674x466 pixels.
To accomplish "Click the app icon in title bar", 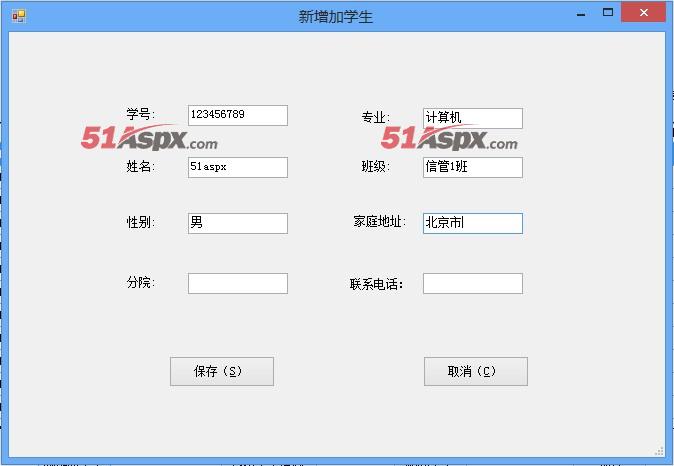I will (19, 16).
